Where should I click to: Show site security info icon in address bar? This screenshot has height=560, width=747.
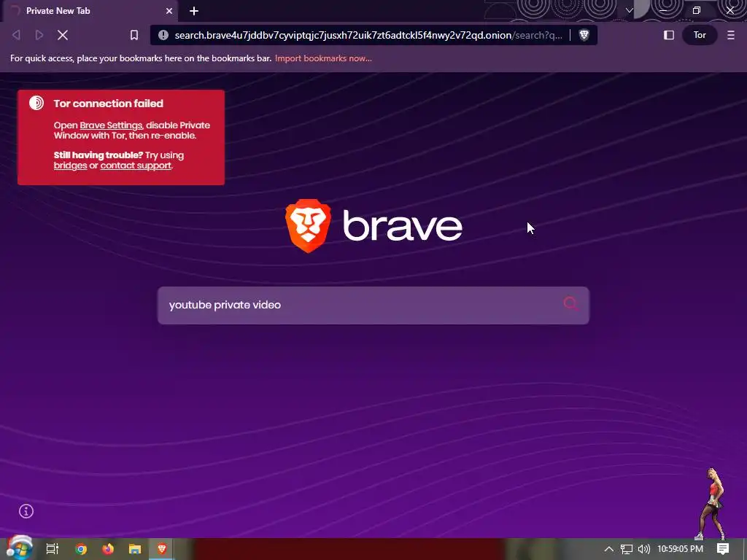[163, 35]
